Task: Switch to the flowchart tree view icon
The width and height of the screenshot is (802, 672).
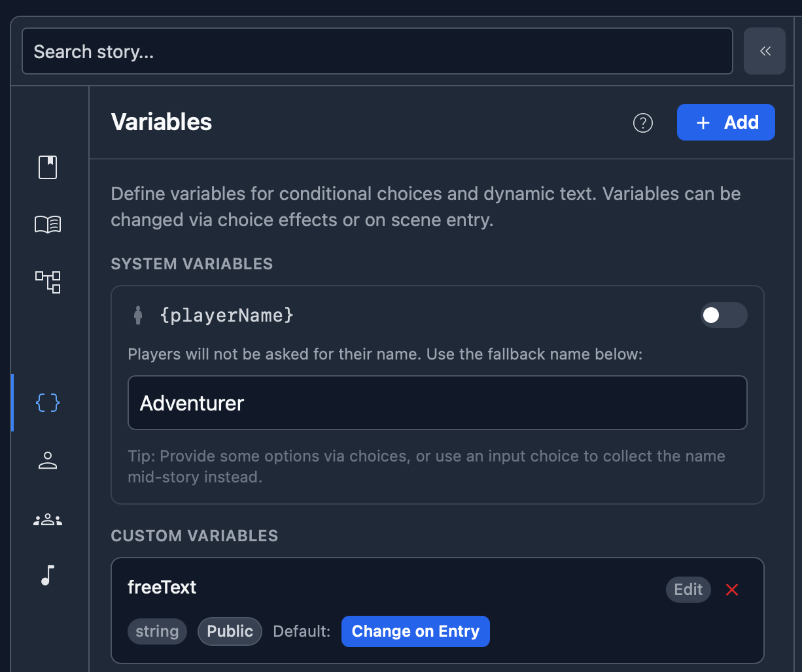Action: 48,282
